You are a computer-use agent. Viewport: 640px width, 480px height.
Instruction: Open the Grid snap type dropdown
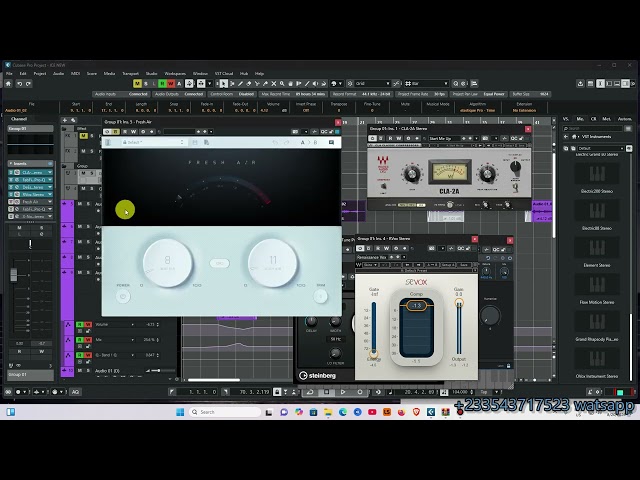pyautogui.click(x=373, y=84)
